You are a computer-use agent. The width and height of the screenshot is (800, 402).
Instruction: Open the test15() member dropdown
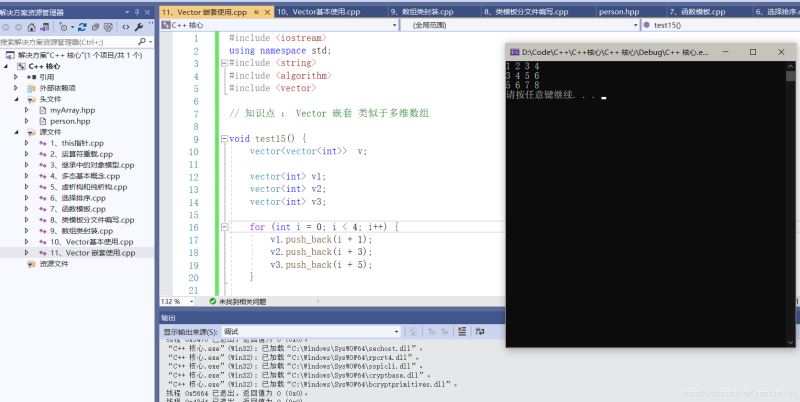(x=719, y=25)
